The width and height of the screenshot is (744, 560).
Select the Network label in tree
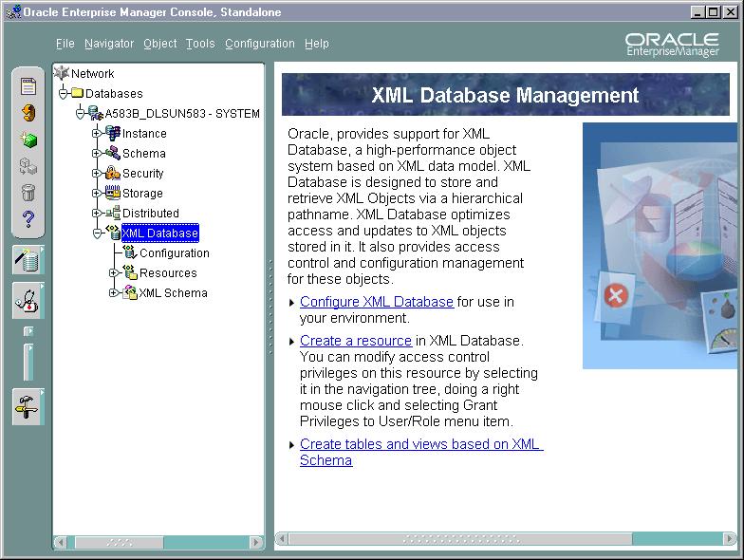[x=93, y=74]
